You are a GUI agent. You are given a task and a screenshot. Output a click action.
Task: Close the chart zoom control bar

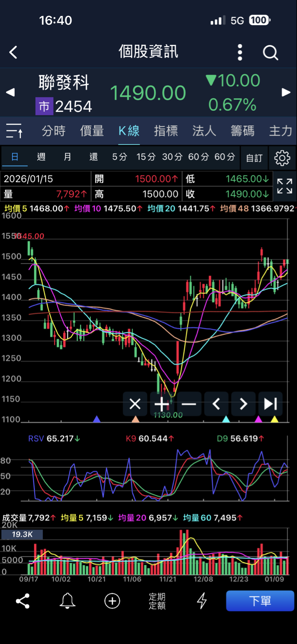(135, 404)
